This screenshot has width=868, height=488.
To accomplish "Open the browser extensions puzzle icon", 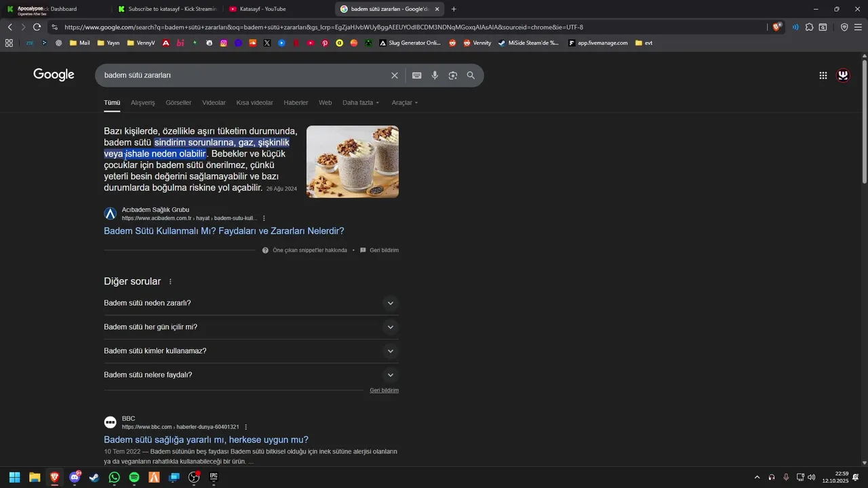I will [x=809, y=27].
